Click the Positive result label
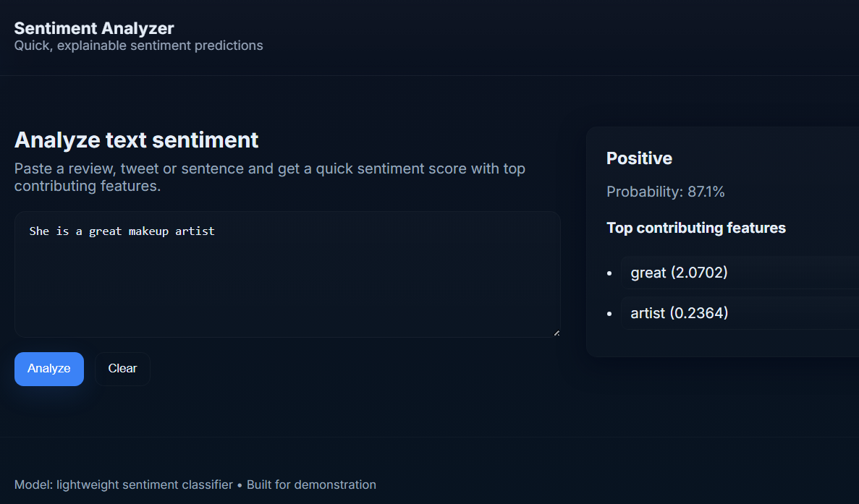The width and height of the screenshot is (859, 504). (x=639, y=158)
